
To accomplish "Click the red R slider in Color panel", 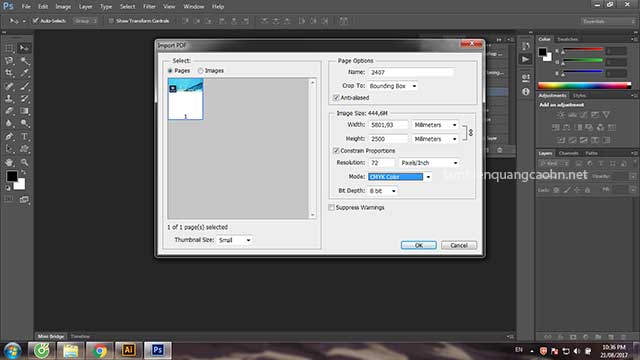I will [x=582, y=50].
